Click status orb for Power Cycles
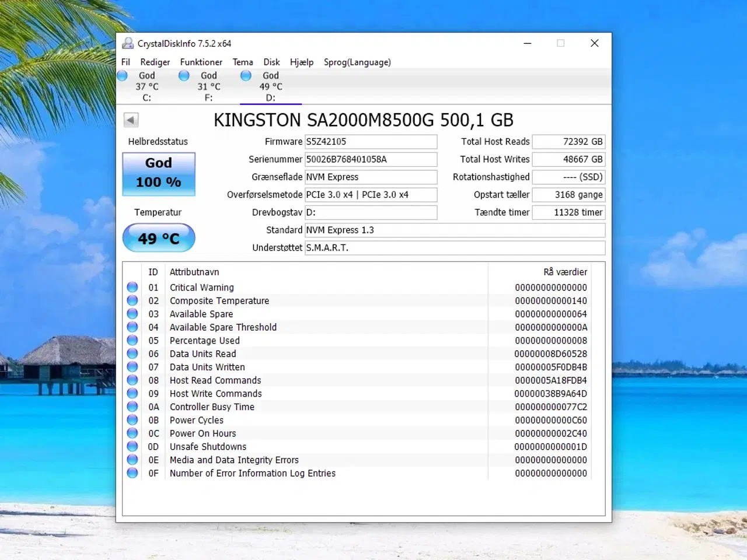This screenshot has height=560, width=747. tap(132, 420)
